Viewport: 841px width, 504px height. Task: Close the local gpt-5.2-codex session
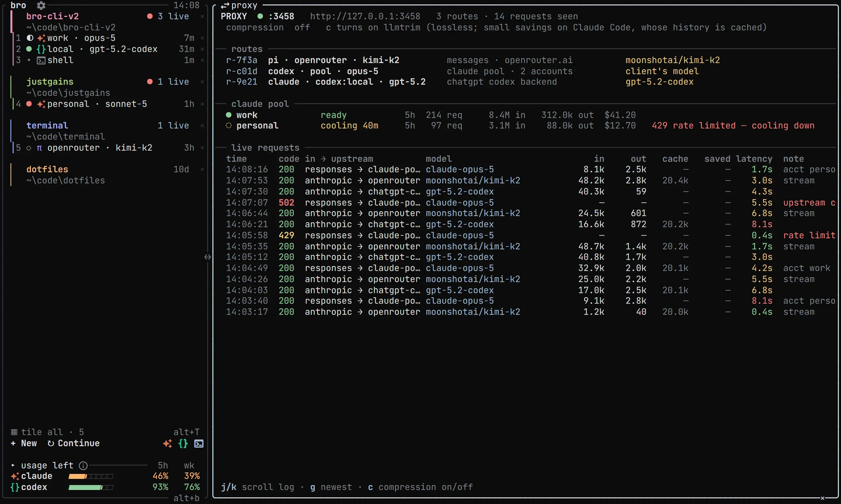202,49
